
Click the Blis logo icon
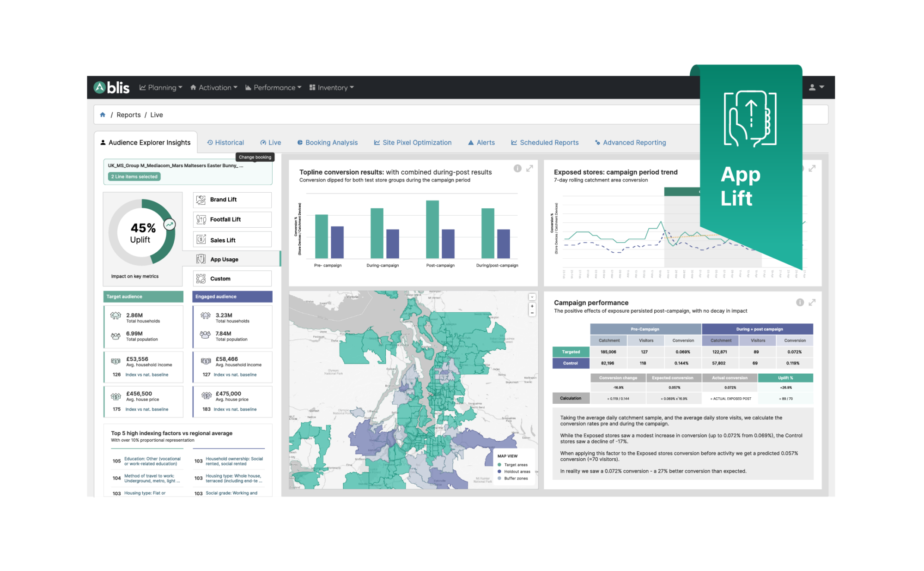[x=100, y=87]
